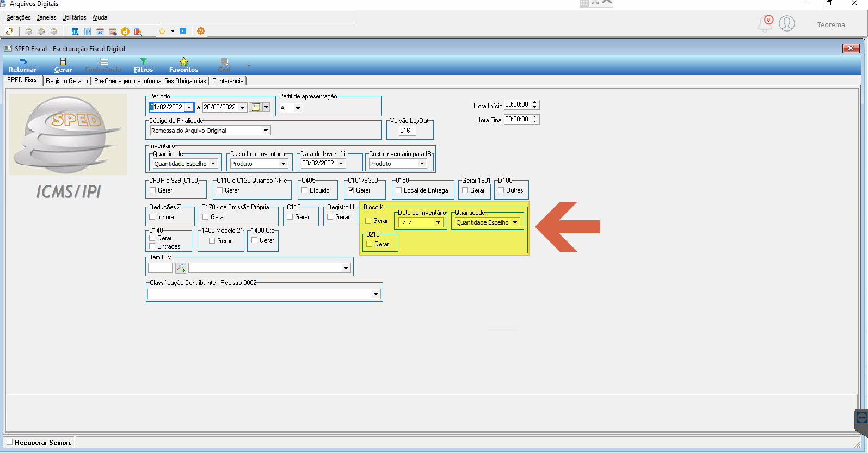
Task: Open the Utilitários menu
Action: [x=74, y=17]
